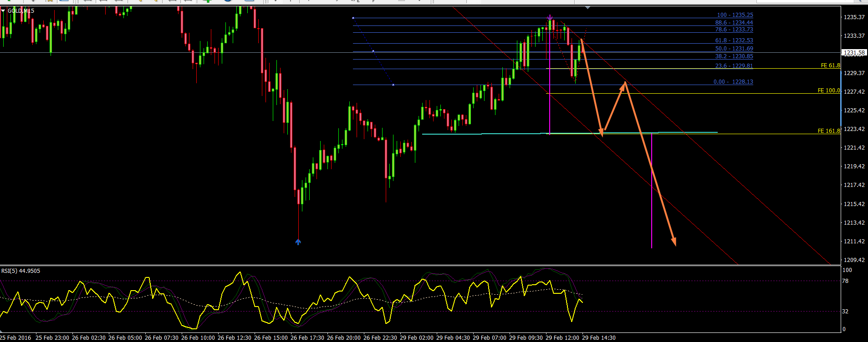The image size is (868, 342).
Task: Click the RSI scale value 32
Action: click(x=845, y=312)
